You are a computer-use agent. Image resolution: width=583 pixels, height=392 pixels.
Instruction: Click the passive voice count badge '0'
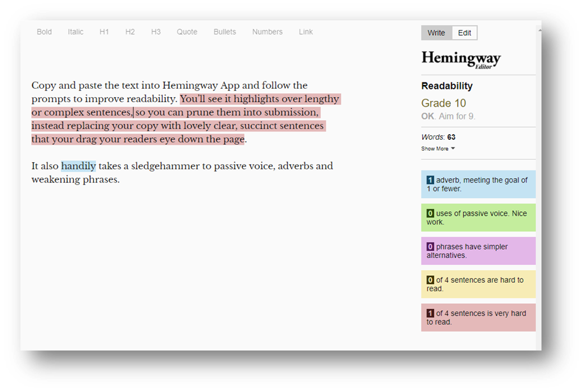430,213
